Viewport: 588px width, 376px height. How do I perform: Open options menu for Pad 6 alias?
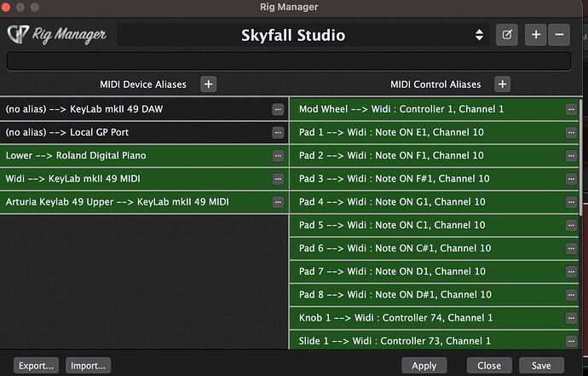pos(571,248)
